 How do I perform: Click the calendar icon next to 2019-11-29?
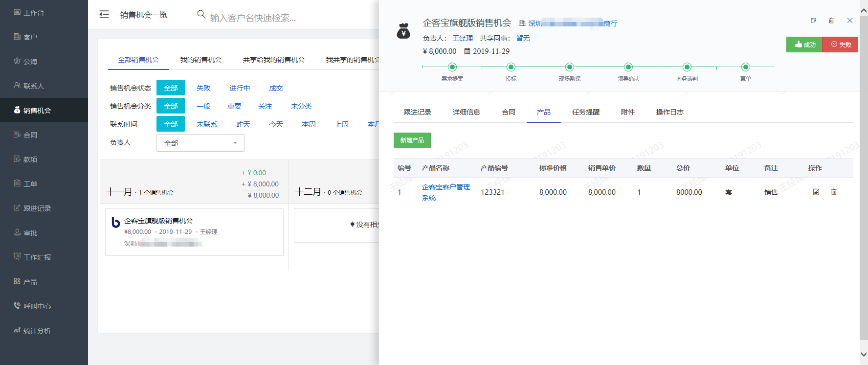pos(467,51)
